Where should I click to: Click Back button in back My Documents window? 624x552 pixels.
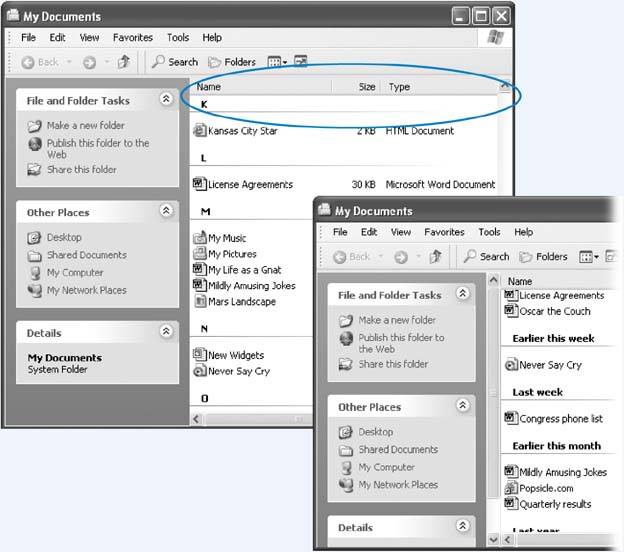(40, 62)
